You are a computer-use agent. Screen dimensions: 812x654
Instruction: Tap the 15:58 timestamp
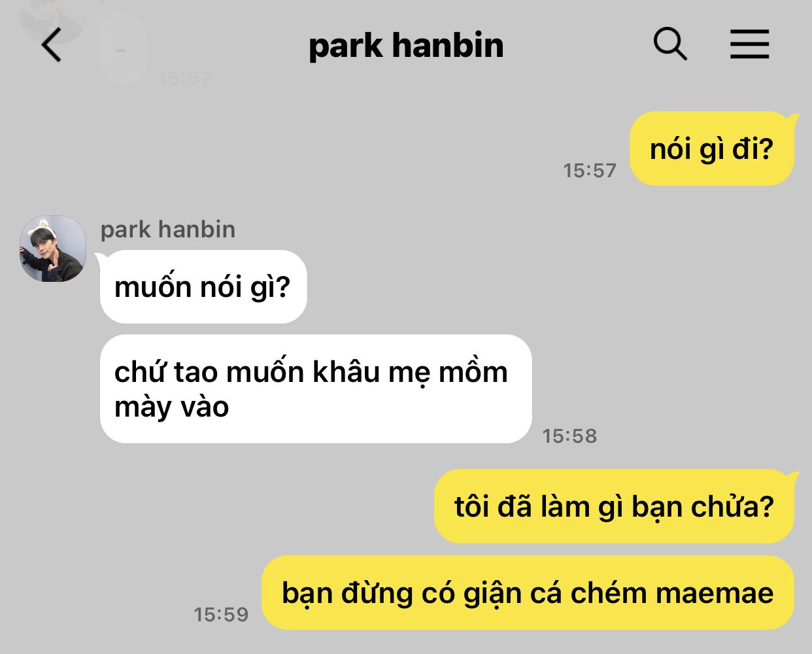[569, 436]
